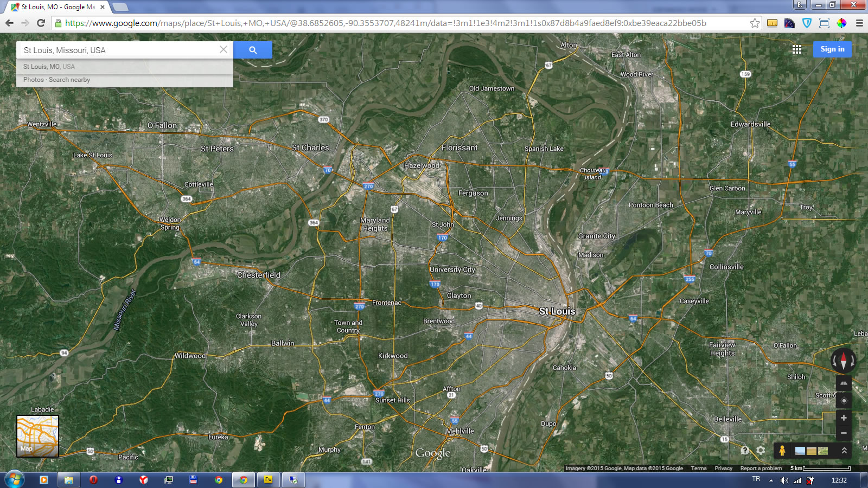Click the blue search magnifier button
This screenshot has width=868, height=488.
click(x=253, y=50)
